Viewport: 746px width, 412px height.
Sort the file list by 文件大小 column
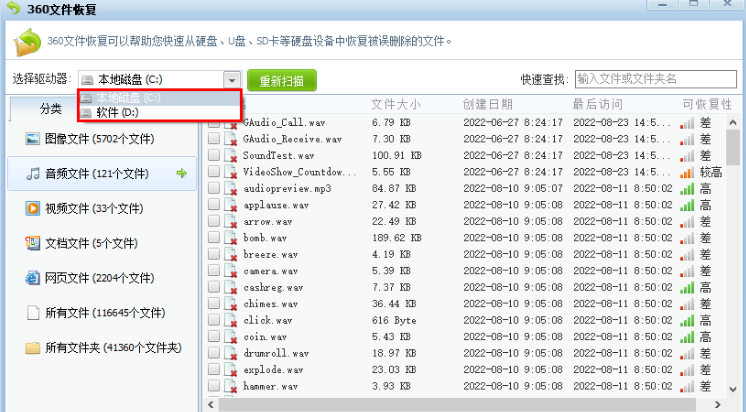395,104
